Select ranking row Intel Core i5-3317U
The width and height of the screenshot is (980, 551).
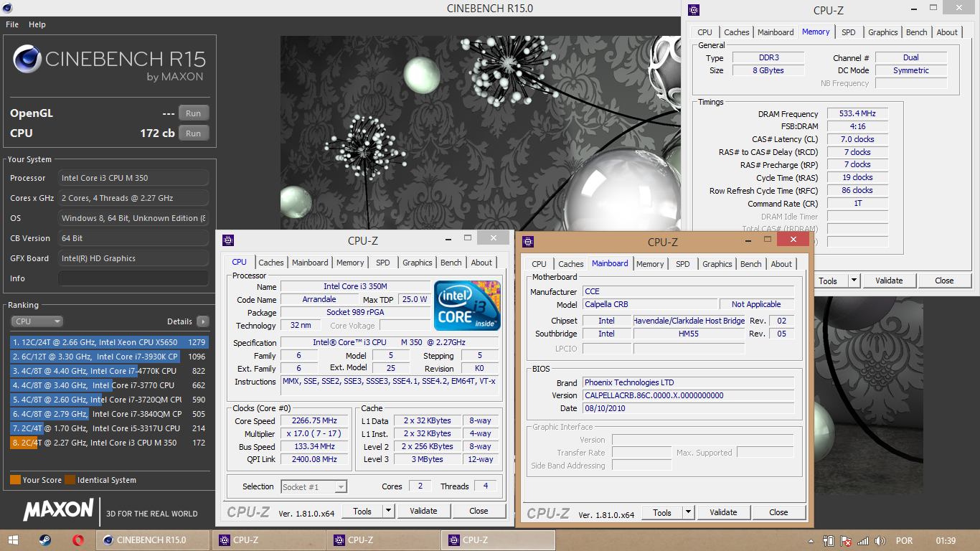tap(109, 428)
